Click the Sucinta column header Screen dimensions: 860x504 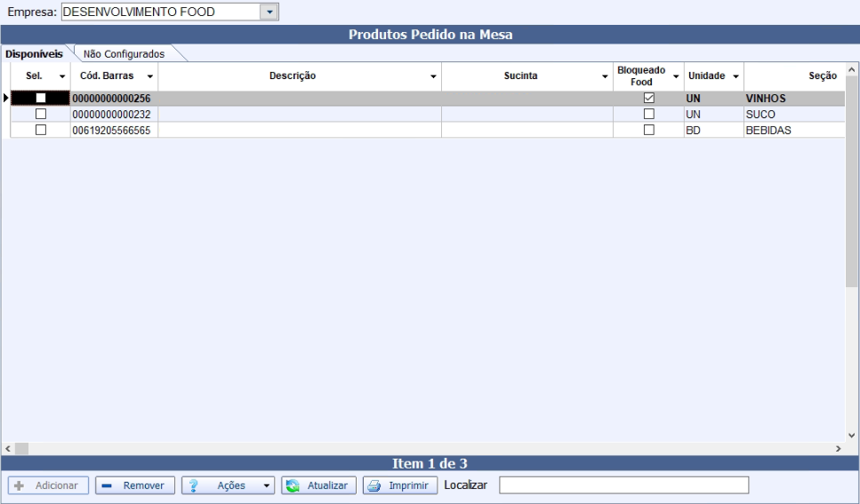(x=520, y=76)
